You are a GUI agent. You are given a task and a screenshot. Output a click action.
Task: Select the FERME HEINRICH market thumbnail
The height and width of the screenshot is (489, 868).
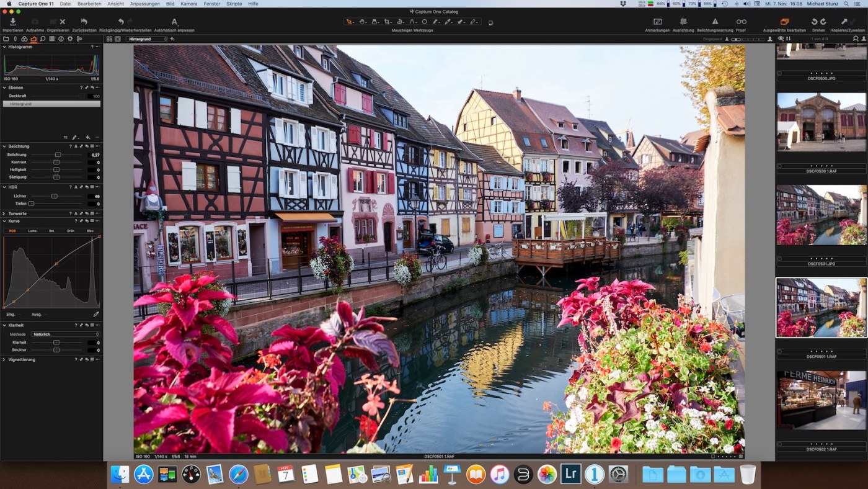click(x=821, y=400)
